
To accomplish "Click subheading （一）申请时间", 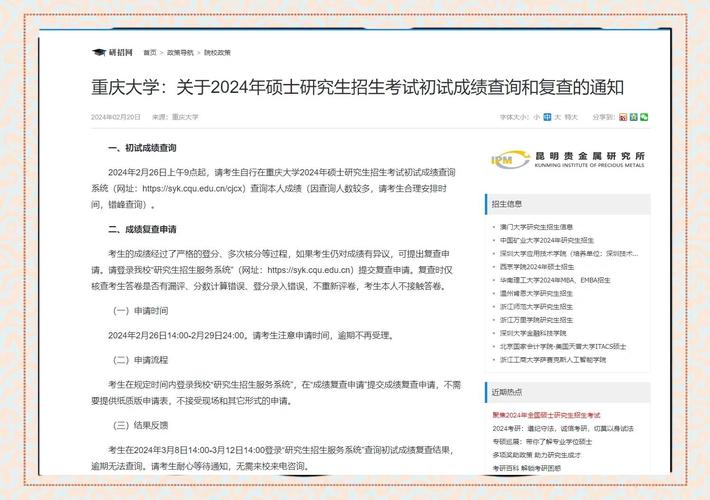I will [x=139, y=311].
